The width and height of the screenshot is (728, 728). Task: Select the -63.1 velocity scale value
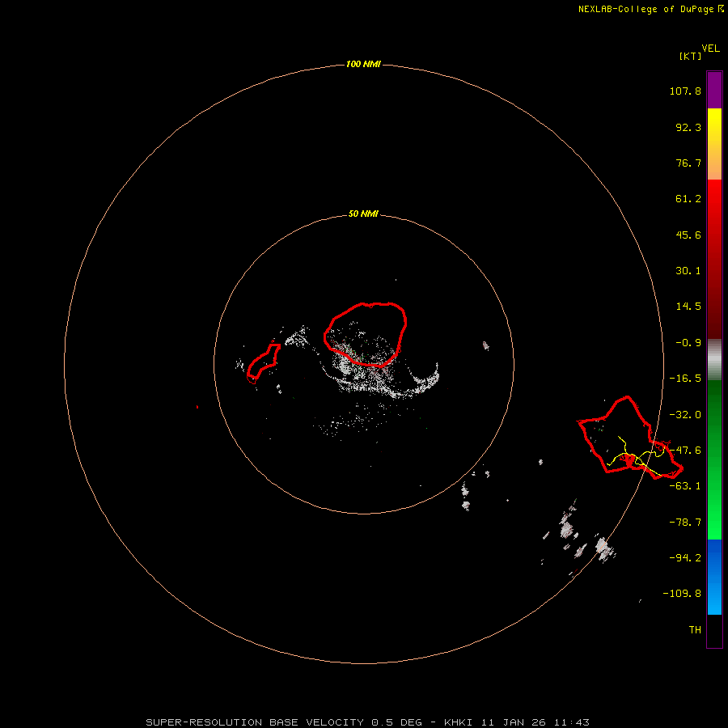[685, 486]
